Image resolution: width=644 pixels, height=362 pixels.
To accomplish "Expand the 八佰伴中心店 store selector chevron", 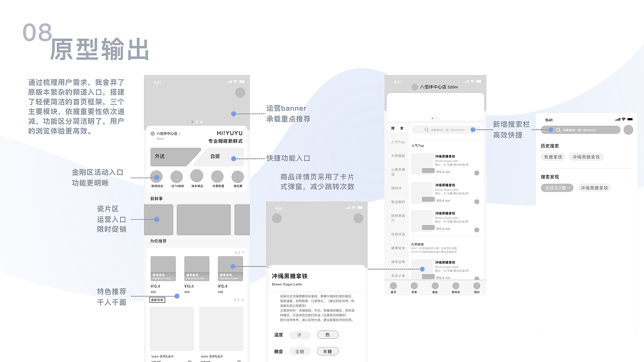I will click(180, 135).
